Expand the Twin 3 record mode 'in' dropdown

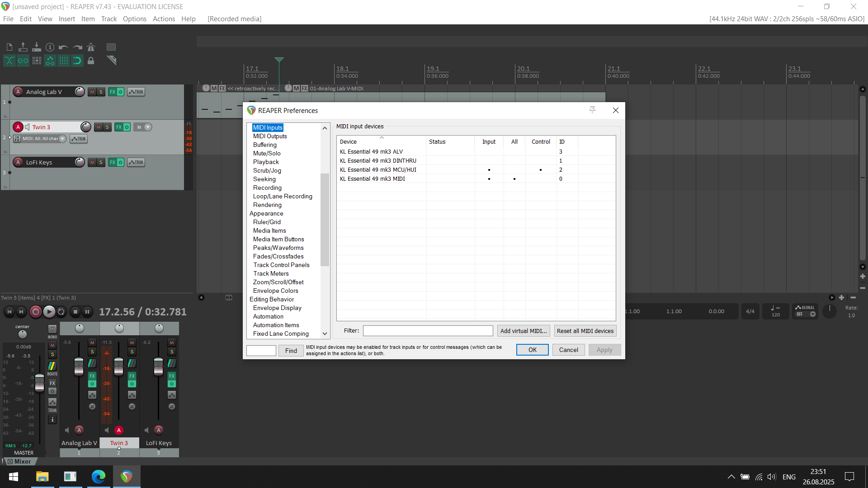tap(148, 127)
